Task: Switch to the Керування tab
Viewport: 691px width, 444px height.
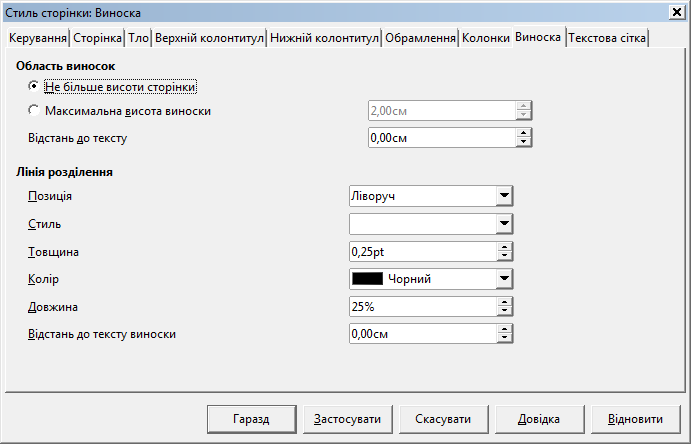Action: tap(38, 38)
